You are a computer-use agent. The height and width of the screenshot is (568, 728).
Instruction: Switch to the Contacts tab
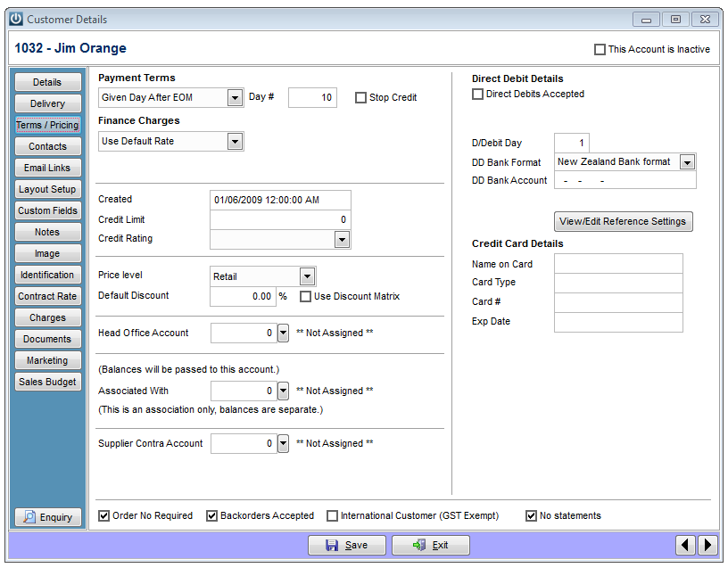click(48, 146)
